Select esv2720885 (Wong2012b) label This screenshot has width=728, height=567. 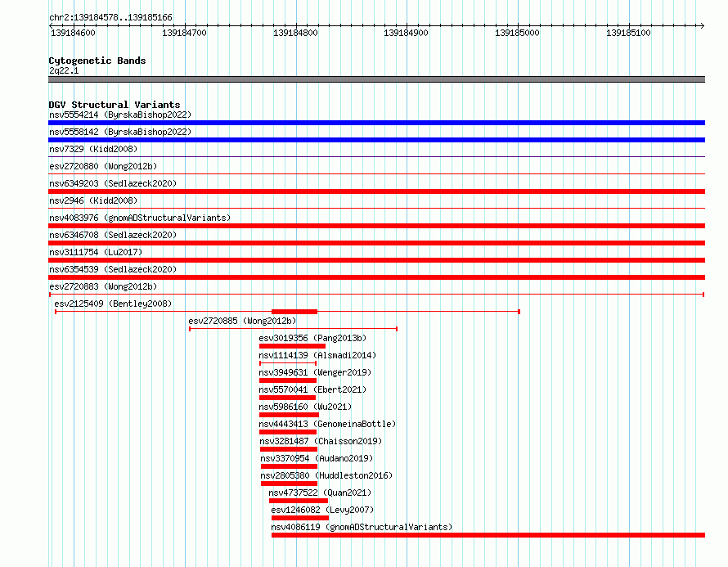[x=242, y=321]
